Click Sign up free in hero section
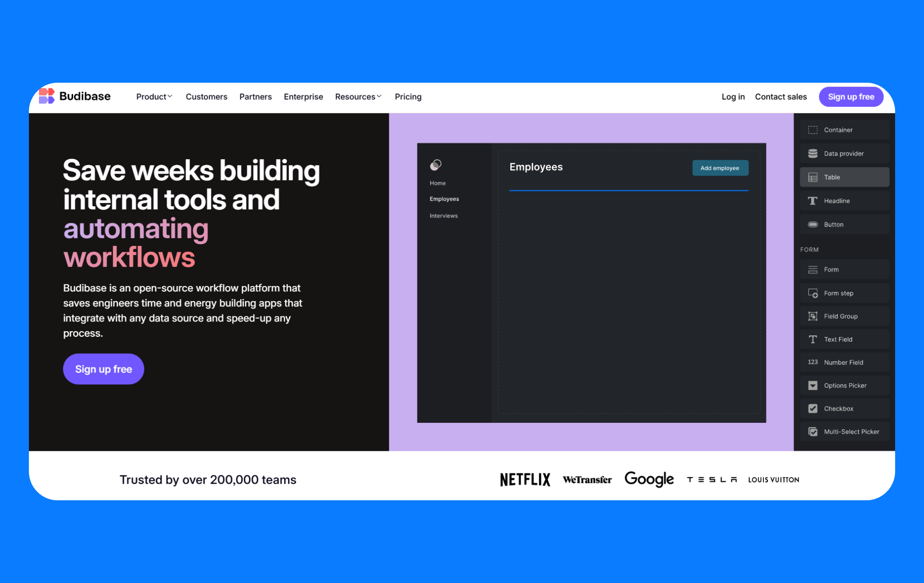This screenshot has width=924, height=583. (x=103, y=369)
